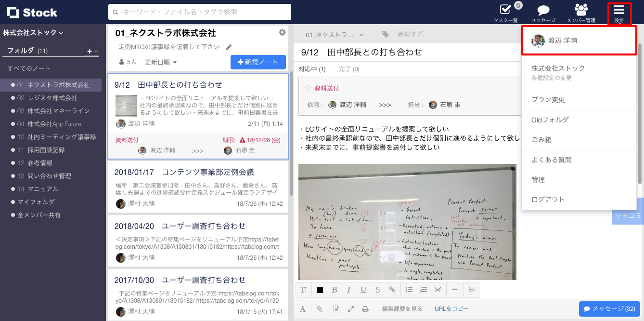This screenshot has width=644, height=321.
Task: Insert a numbered list
Action: tap(423, 290)
